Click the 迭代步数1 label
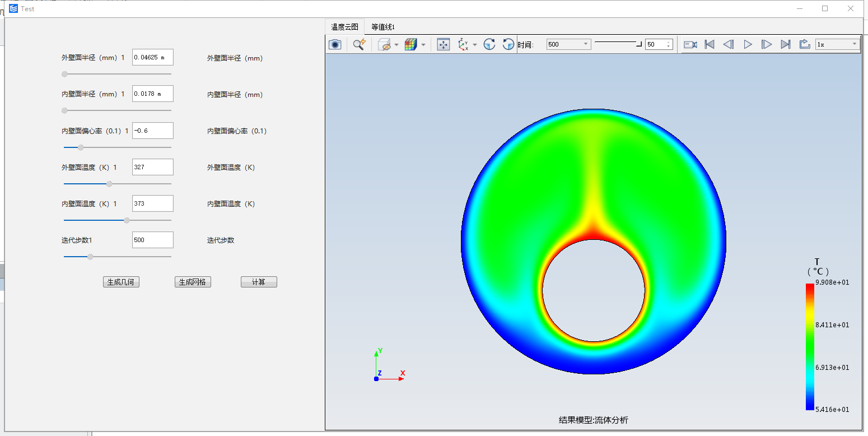Viewport: 868px width, 436px height. pyautogui.click(x=77, y=240)
